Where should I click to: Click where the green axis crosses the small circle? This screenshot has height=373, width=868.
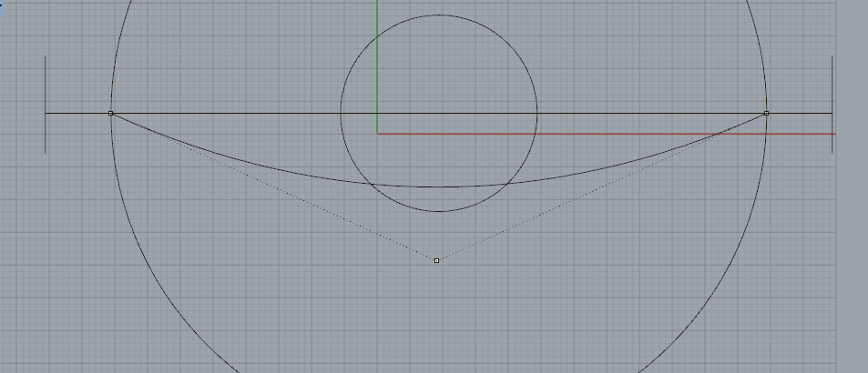click(377, 36)
